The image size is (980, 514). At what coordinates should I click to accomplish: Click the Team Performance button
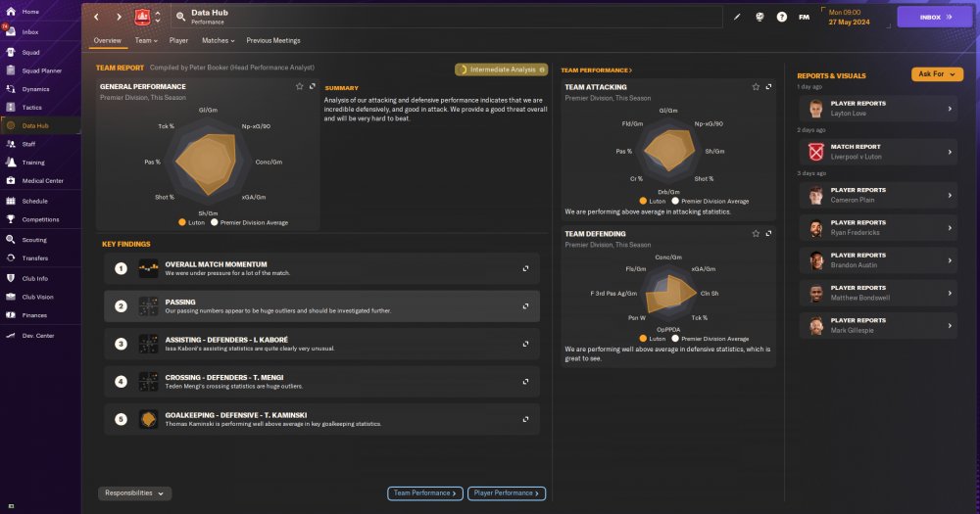(425, 493)
